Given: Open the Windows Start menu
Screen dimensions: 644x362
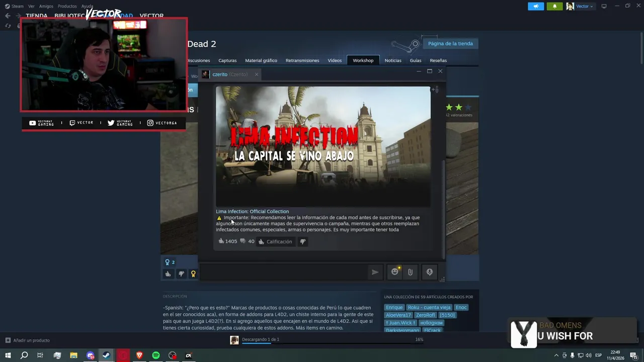Looking at the screenshot, I should tap(8, 355).
